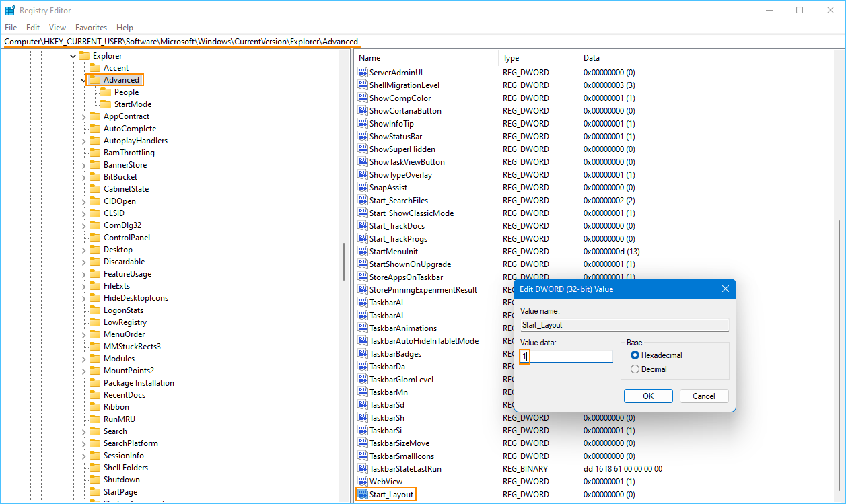Click the People folder icon
This screenshot has height=504, width=846.
click(x=106, y=92)
